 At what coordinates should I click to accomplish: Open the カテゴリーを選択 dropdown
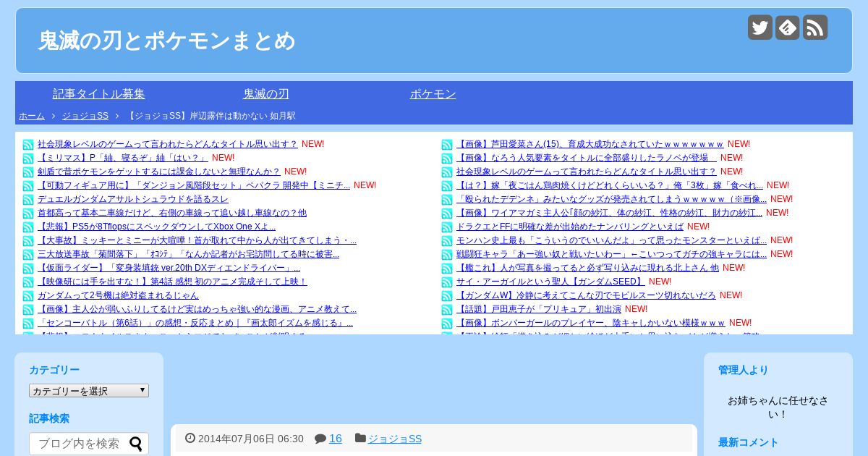coord(89,391)
